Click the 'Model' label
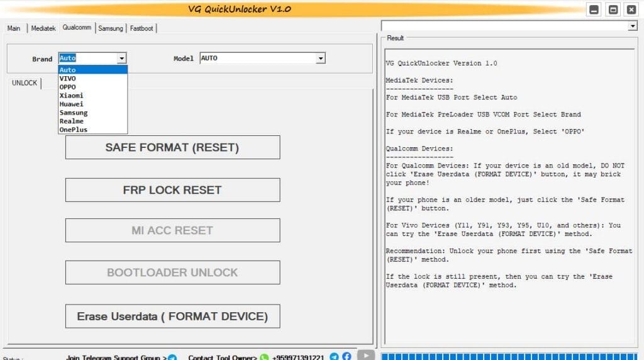 pos(183,59)
